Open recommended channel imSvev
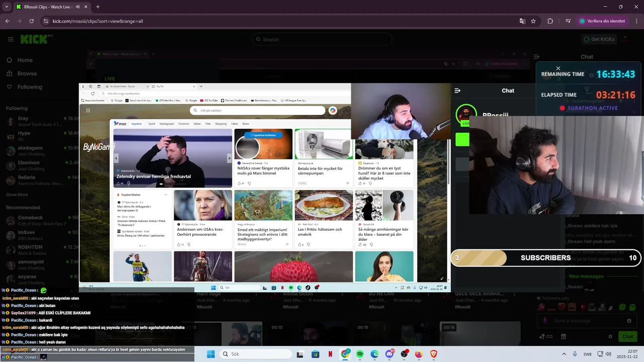The image size is (644, 362). click(x=42, y=235)
